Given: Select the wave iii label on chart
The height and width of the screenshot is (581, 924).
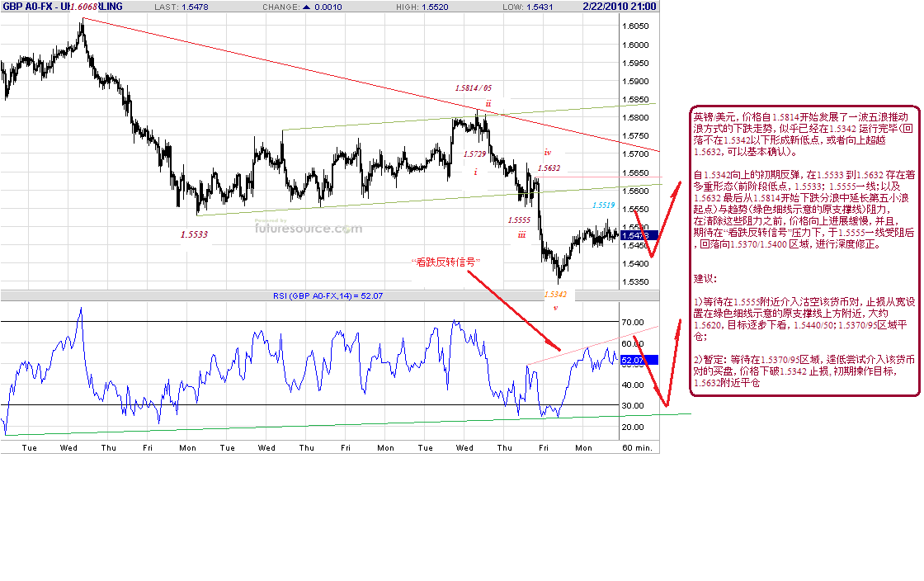Looking at the screenshot, I should (x=521, y=234).
